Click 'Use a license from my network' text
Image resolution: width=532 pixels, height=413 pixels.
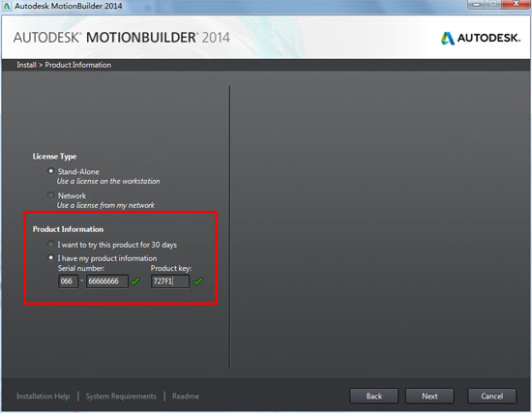pos(105,205)
